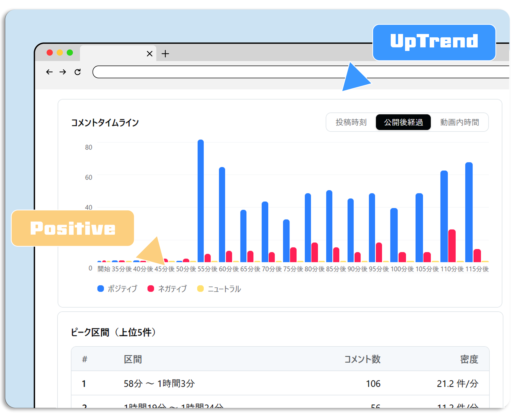Open a new tab with plus icon
Viewport: 523px width, 420px height.
(x=165, y=54)
